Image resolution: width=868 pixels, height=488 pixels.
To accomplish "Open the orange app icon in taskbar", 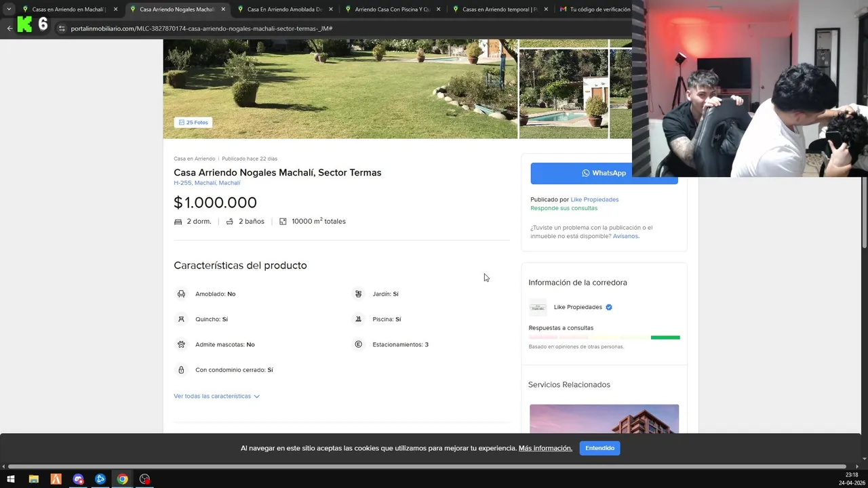I will click(x=56, y=479).
